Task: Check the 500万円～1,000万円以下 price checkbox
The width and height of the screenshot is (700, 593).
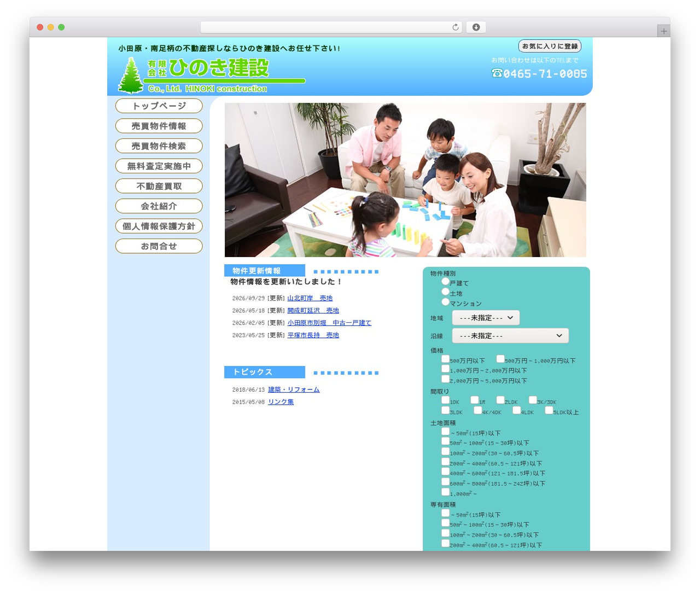Action: (500, 359)
